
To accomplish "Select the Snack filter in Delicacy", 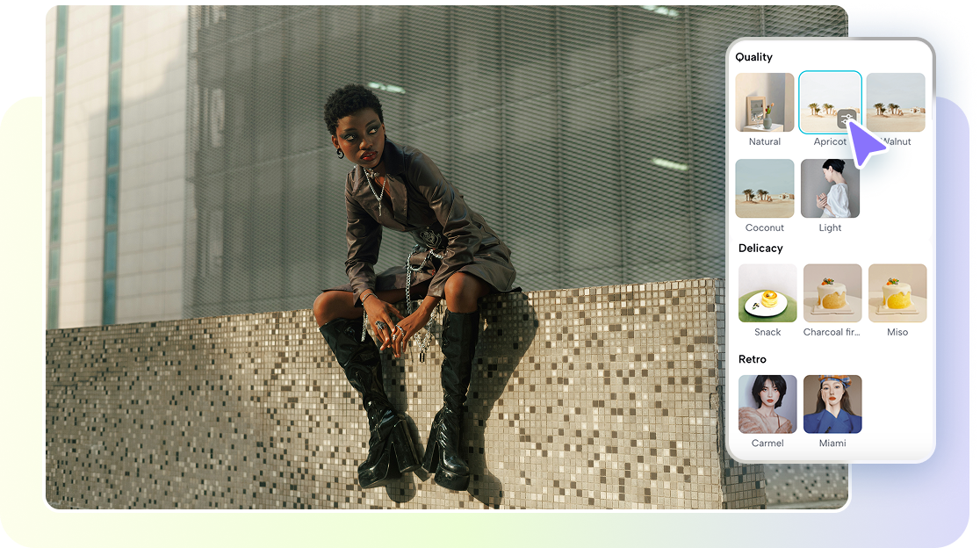I will 767,292.
